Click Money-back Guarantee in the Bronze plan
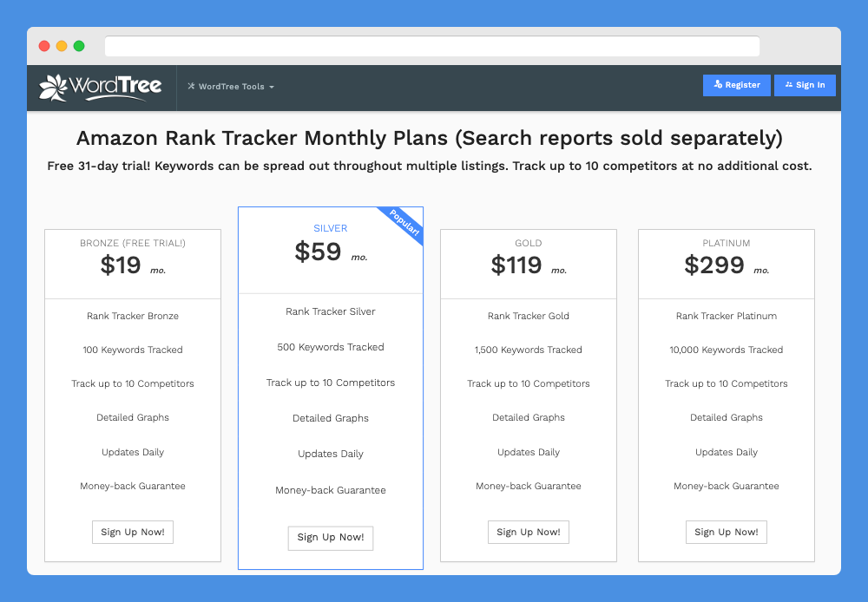This screenshot has width=868, height=602. pyautogui.click(x=132, y=486)
